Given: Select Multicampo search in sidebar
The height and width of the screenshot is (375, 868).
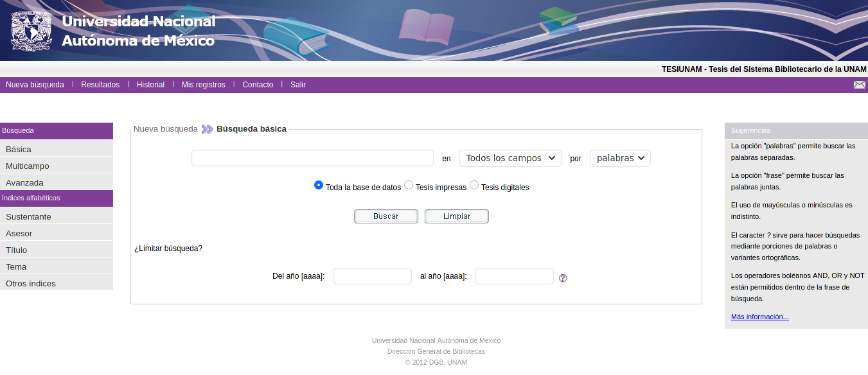Looking at the screenshot, I should click(x=57, y=166).
